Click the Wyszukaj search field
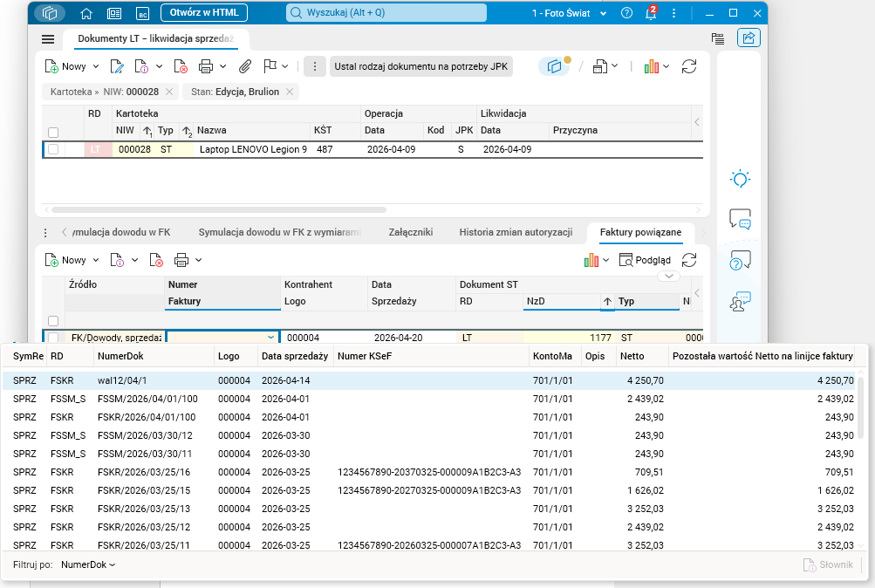 (386, 12)
